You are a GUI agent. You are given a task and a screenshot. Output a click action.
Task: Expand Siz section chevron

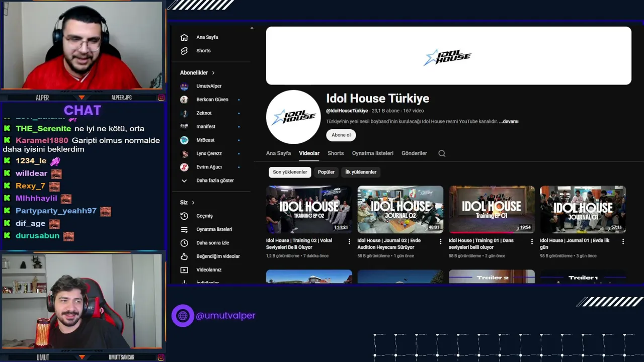click(x=193, y=203)
